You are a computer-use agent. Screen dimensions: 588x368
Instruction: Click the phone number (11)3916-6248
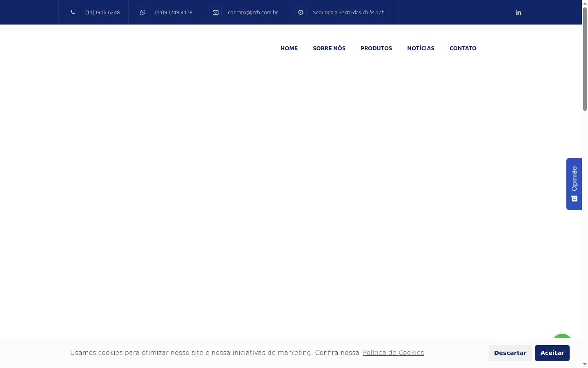tap(102, 13)
